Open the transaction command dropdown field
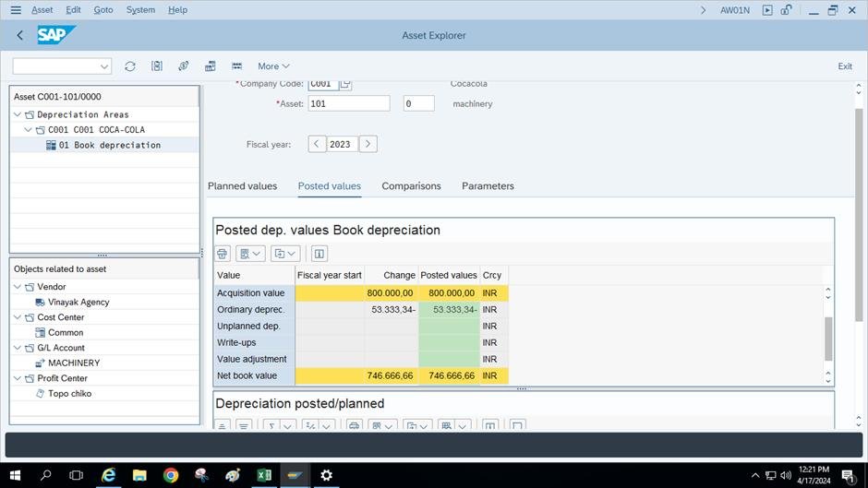Image resolution: width=868 pixels, height=488 pixels. coord(62,66)
